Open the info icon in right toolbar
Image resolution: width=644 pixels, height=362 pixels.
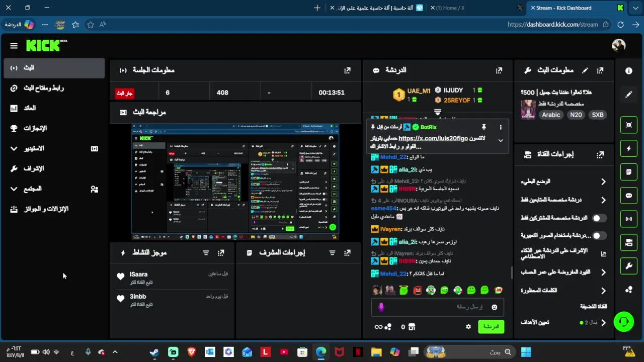629,71
